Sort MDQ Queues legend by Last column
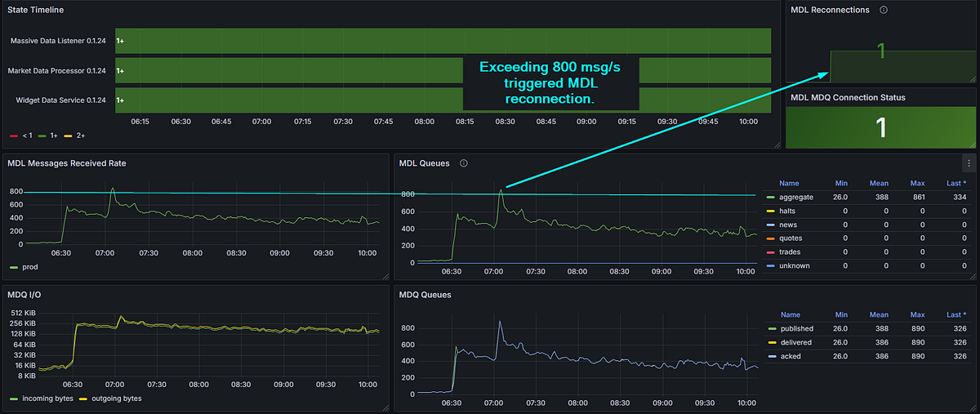Viewport: 980px width, 414px height. 955,314
